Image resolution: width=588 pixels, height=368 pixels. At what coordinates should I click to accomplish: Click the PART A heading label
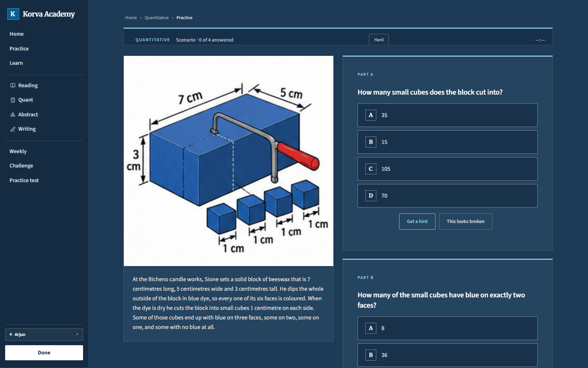tap(365, 74)
